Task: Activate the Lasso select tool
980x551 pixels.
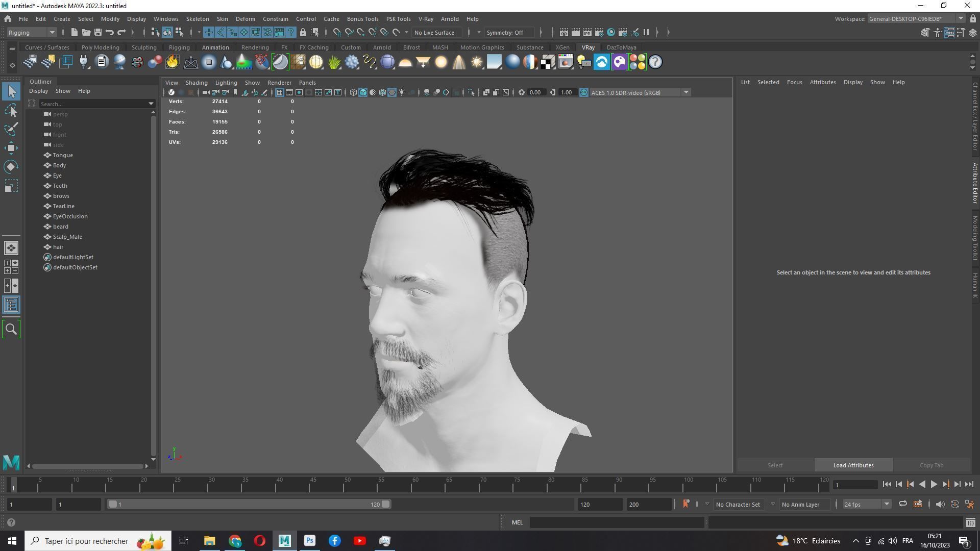Action: (11, 110)
